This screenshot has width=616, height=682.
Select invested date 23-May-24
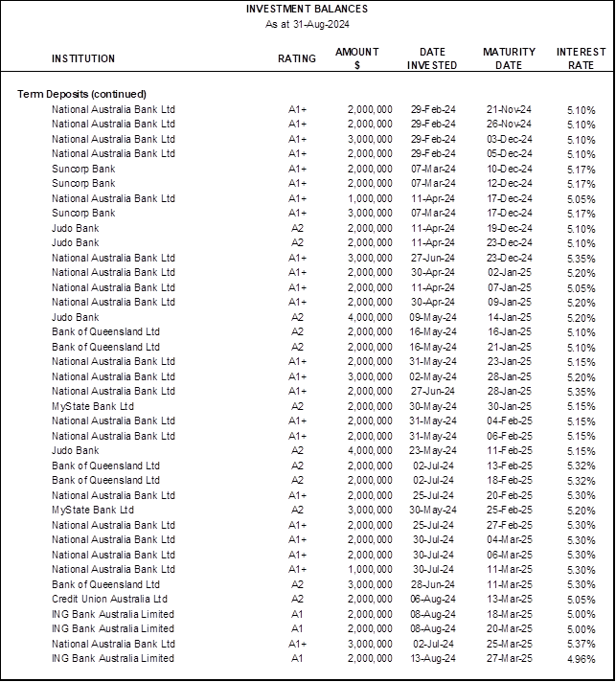coord(433,450)
